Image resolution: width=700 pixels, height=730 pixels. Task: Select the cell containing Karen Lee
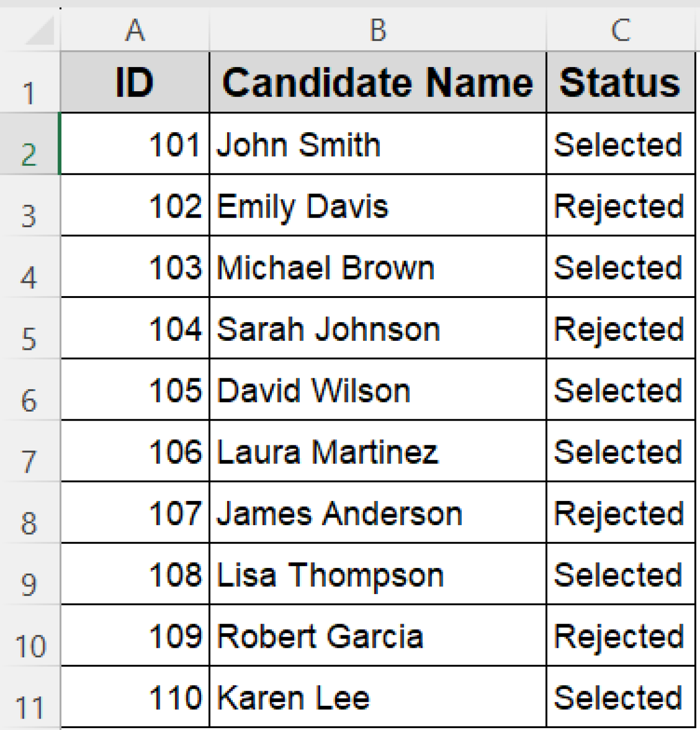[x=377, y=696]
